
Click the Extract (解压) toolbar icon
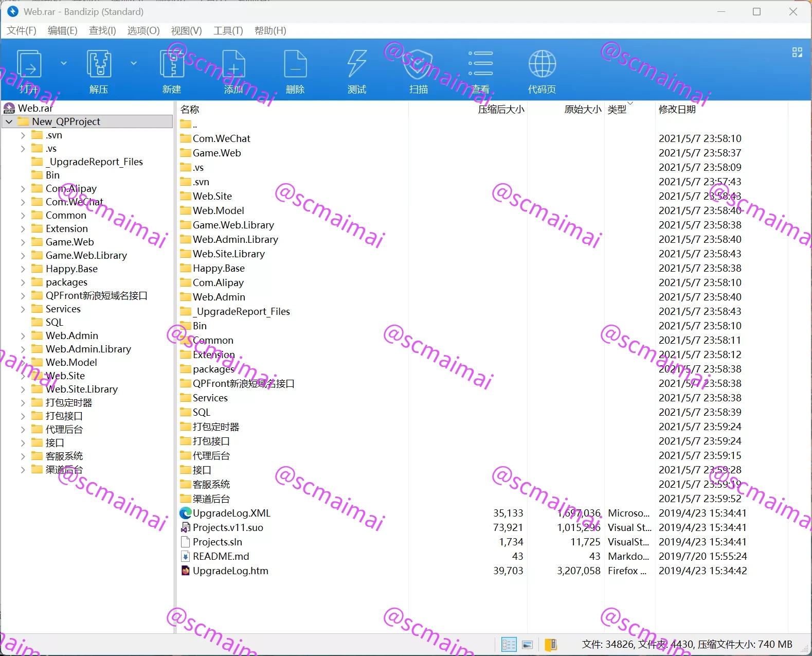click(x=99, y=64)
